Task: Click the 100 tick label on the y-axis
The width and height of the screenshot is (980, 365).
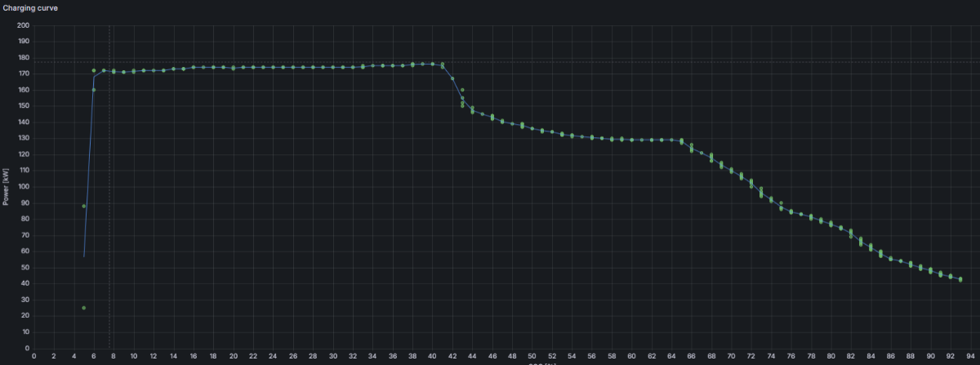Action: [x=23, y=187]
